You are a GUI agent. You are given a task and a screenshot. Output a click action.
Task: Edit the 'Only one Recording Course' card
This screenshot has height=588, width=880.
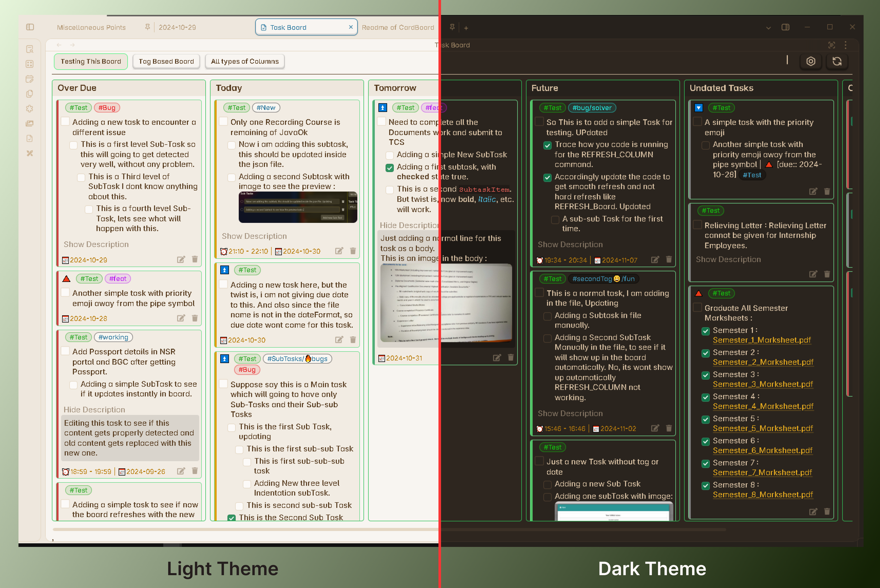[339, 251]
